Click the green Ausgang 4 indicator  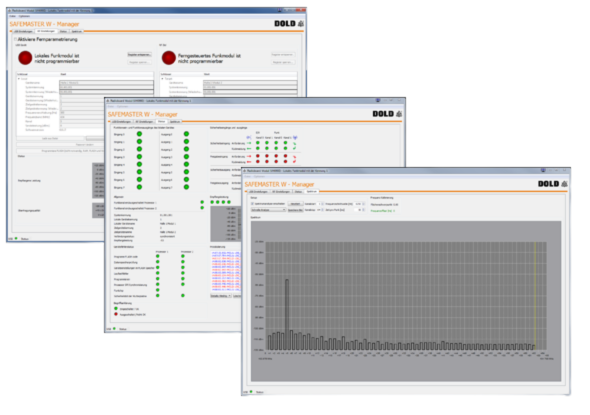pos(186,164)
